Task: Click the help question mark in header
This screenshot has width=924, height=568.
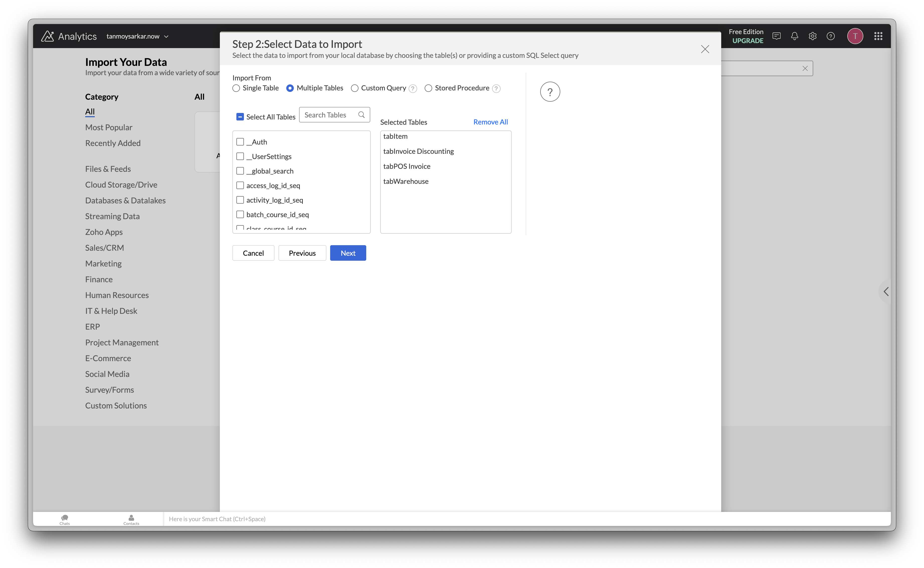Action: 830,36
